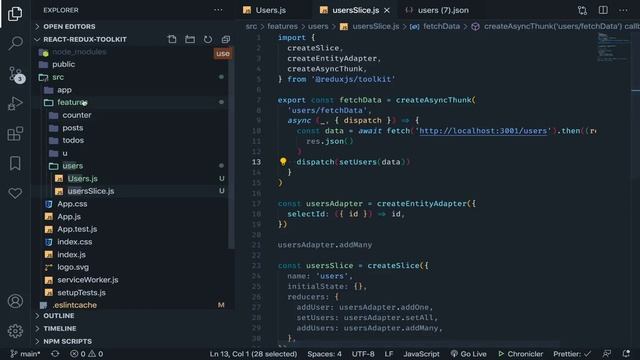
Task: Collapse all folders in explorer
Action: tap(226, 39)
